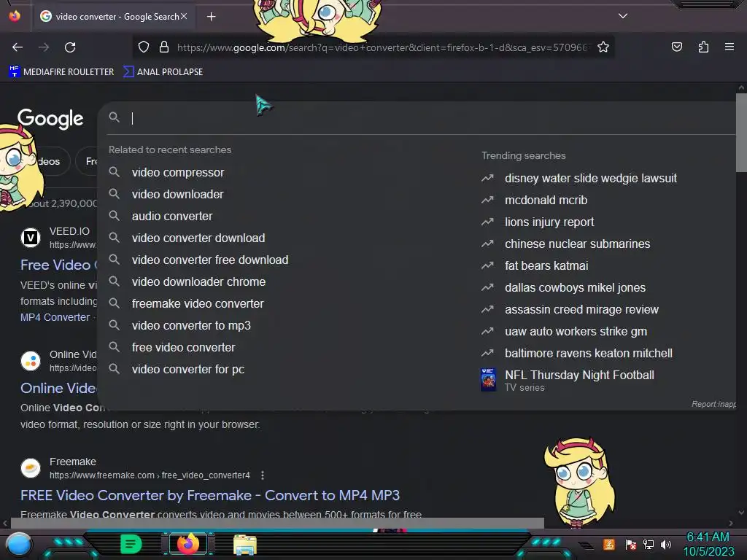Click the orange Java update tray icon
Screen dimensions: 747x560
pyautogui.click(x=609, y=544)
